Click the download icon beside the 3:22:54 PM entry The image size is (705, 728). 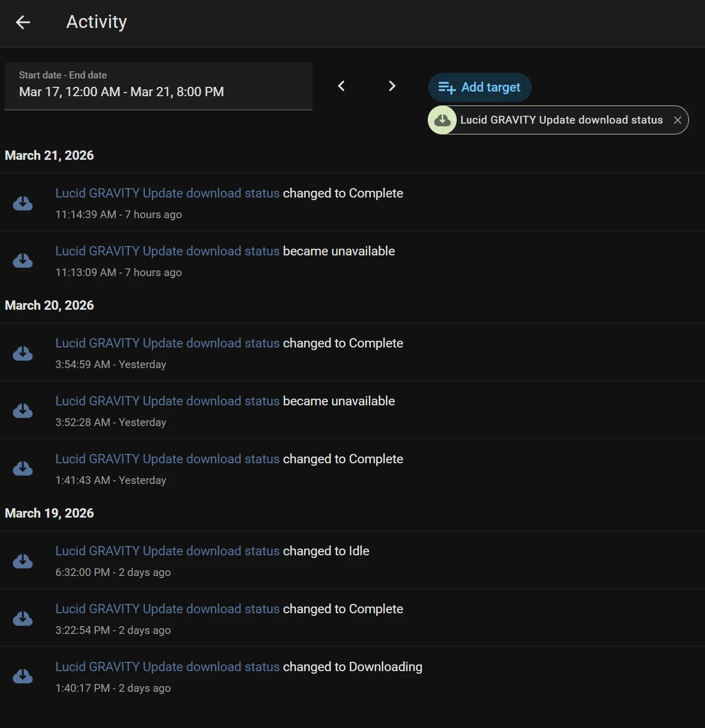click(23, 618)
